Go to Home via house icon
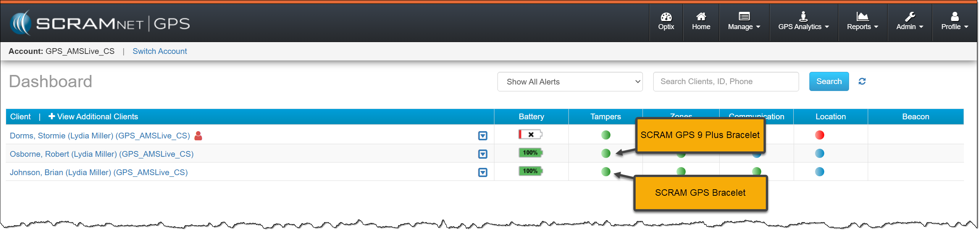 coord(701,17)
